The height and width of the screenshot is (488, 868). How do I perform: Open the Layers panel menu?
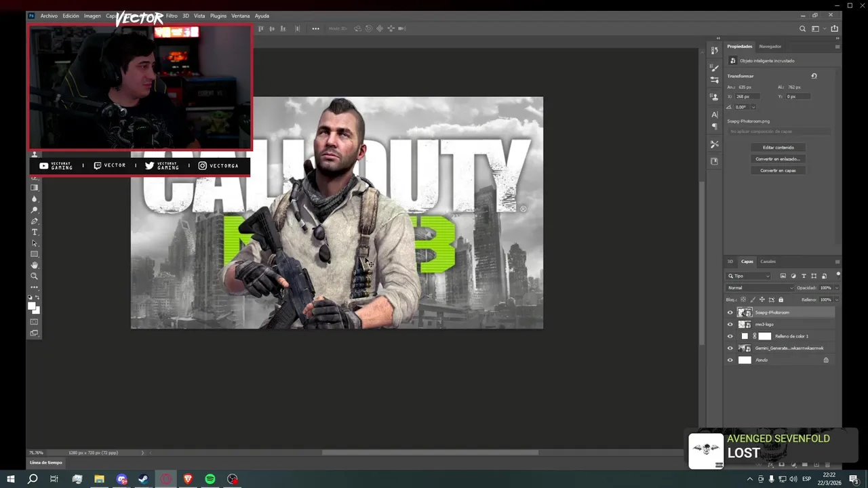[x=837, y=262]
